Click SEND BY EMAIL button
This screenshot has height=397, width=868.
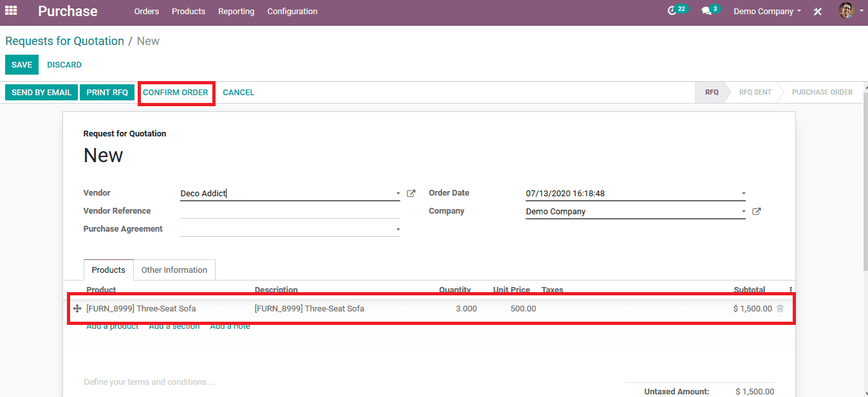tap(41, 93)
